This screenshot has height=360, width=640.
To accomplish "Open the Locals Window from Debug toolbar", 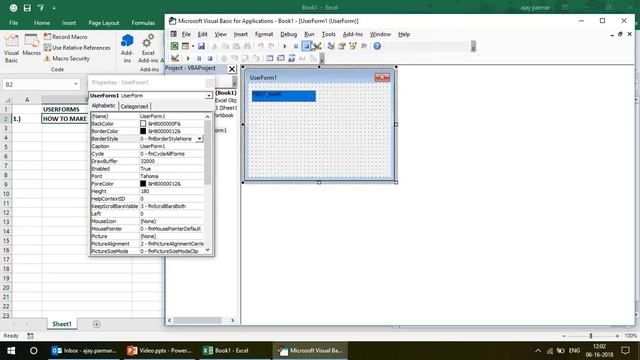I will click(270, 58).
